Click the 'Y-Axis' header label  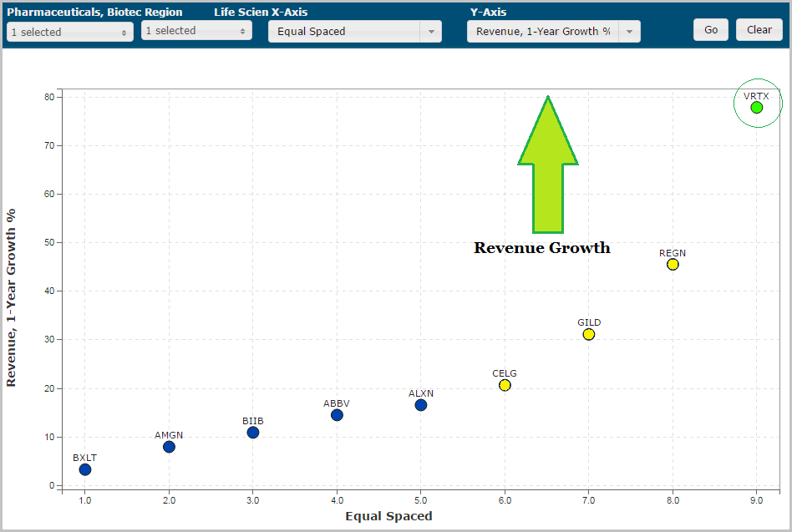(488, 13)
